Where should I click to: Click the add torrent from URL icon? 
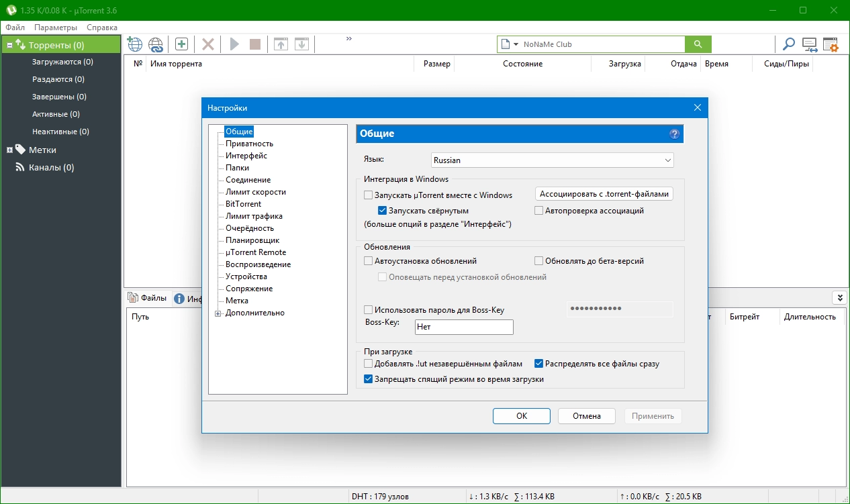click(x=156, y=44)
